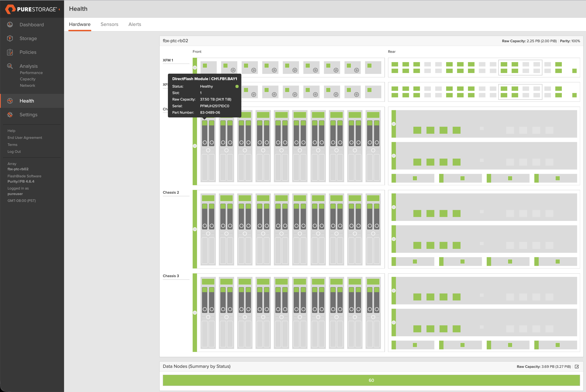Viewport: 586px width, 392px height.
Task: Select the Hardware tab
Action: tap(80, 24)
